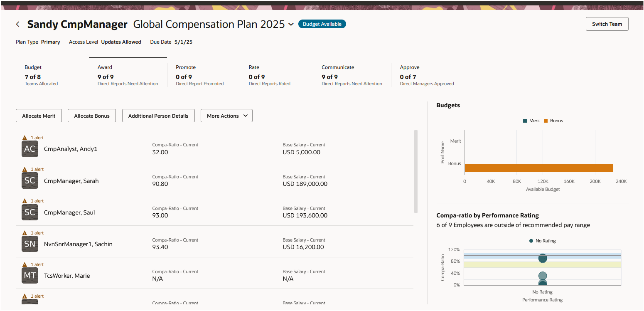Viewport: 644px width, 311px height.
Task: Click the orange Bonus budget bar
Action: pyautogui.click(x=539, y=168)
